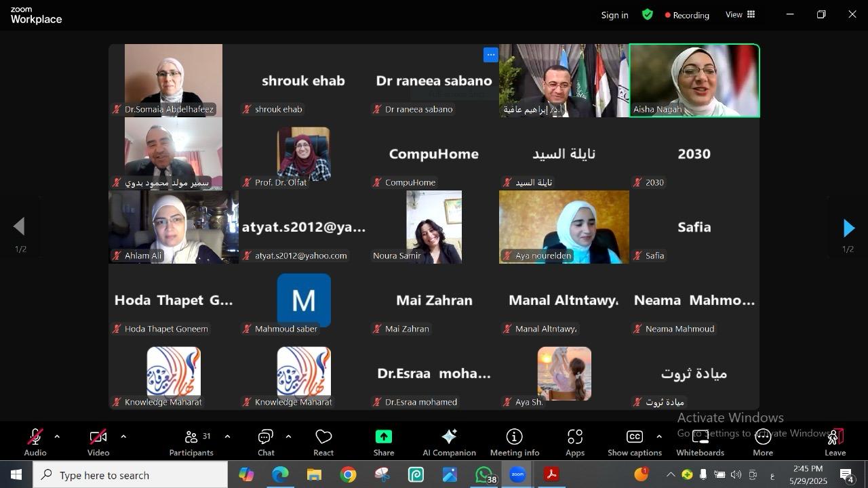The image size is (868, 488).
Task: Expand video options arrow next to Video
Action: [123, 437]
